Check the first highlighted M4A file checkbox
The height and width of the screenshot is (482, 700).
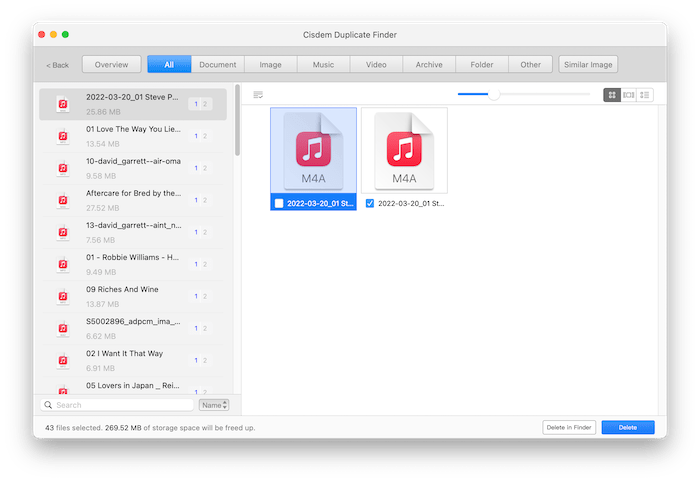278,203
